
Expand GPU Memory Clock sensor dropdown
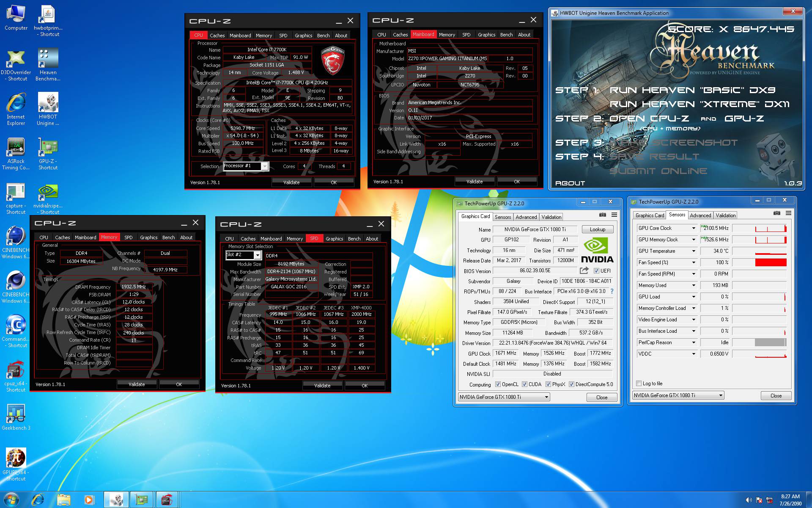point(694,240)
